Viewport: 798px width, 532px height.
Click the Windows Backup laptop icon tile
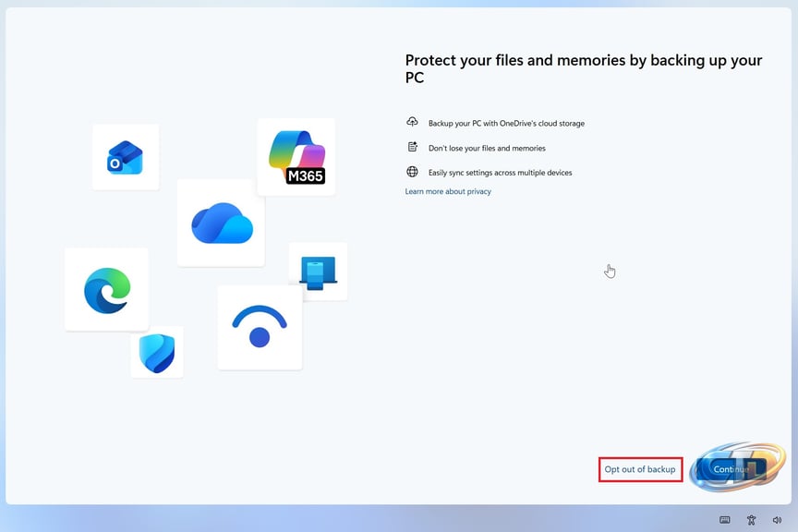pos(318,272)
